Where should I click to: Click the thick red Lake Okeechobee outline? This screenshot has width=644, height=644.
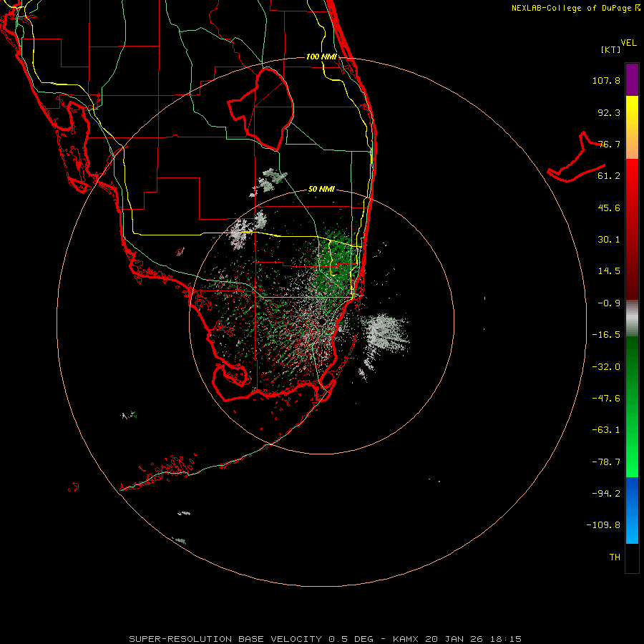click(x=261, y=109)
